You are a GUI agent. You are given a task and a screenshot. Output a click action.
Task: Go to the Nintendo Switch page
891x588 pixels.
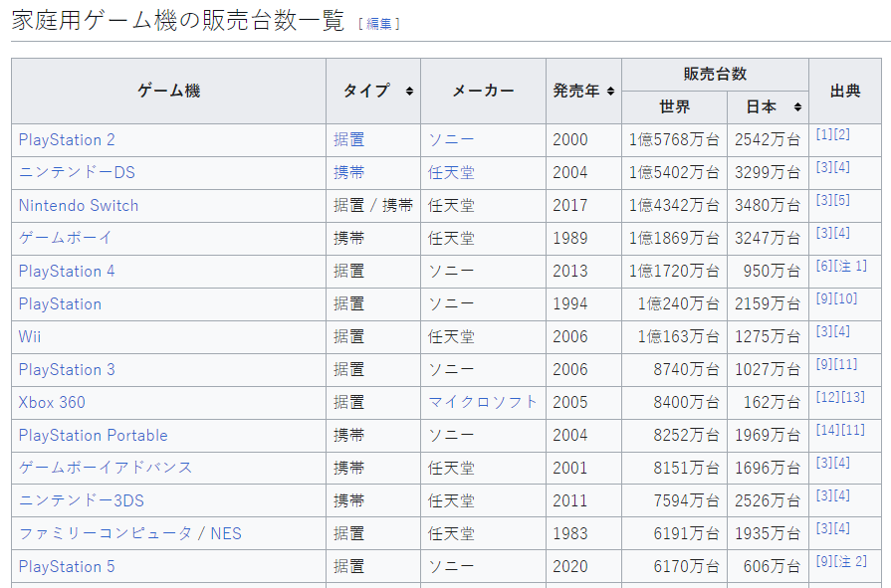(79, 206)
